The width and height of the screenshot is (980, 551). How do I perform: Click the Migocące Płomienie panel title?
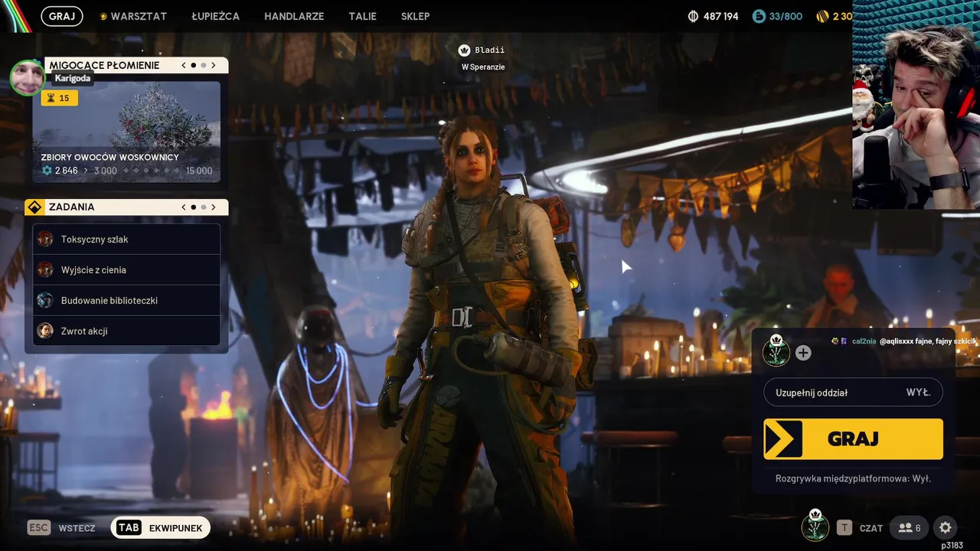pos(105,66)
